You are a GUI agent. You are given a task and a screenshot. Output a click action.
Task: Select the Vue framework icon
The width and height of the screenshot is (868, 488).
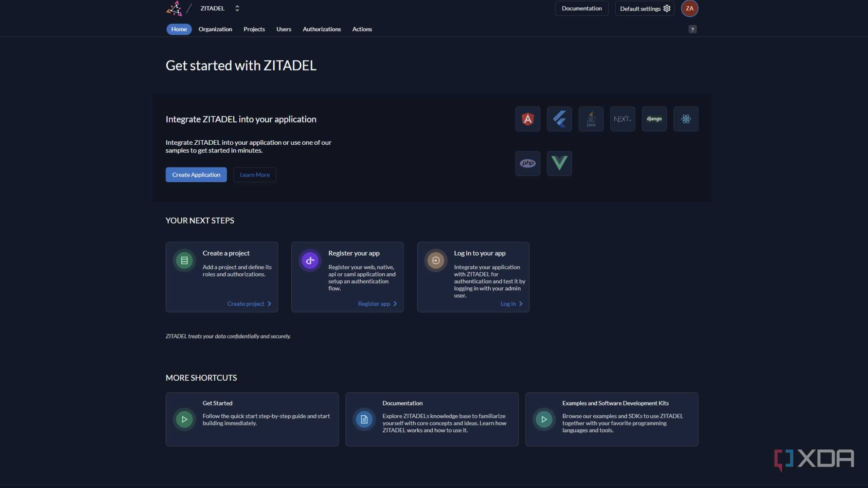559,163
